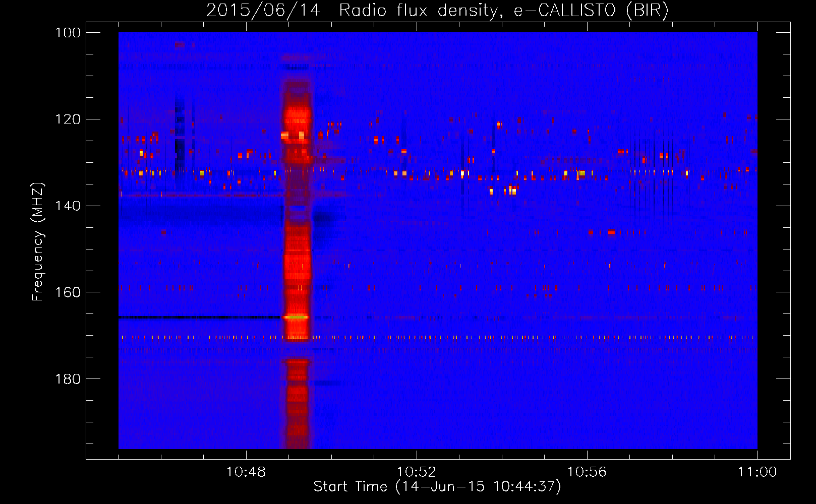Select the 11:00 time tick label
Screen dimensions: 816x504
(x=757, y=472)
